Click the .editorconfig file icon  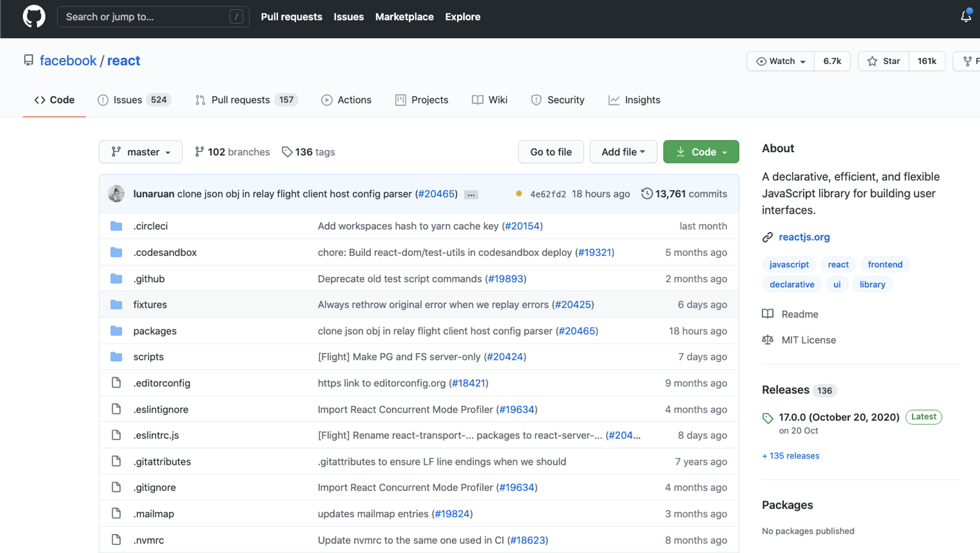click(116, 382)
